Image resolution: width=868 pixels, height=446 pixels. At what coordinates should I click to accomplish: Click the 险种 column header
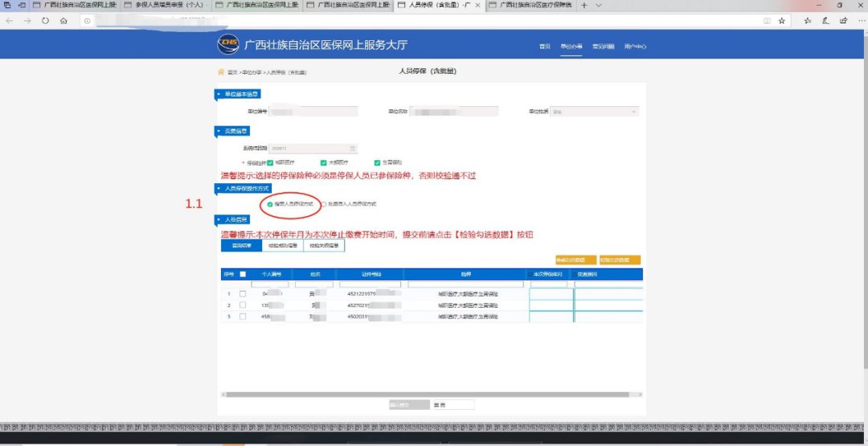[465, 274]
